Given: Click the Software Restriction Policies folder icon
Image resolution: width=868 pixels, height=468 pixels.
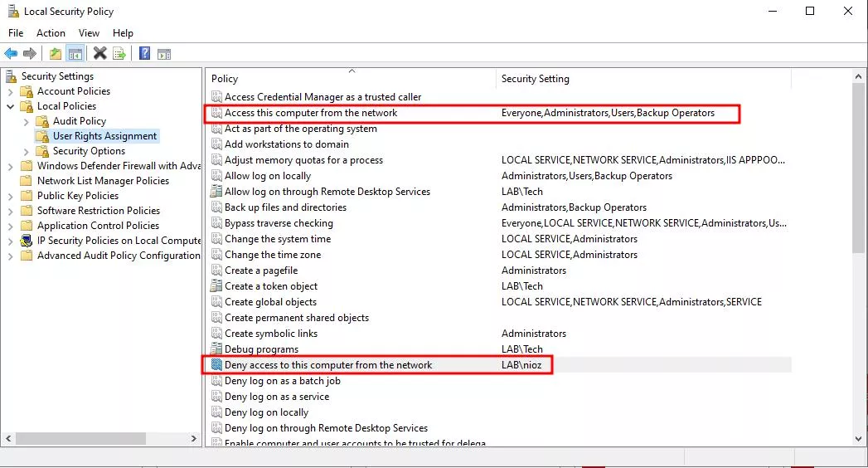Looking at the screenshot, I should pos(26,211).
